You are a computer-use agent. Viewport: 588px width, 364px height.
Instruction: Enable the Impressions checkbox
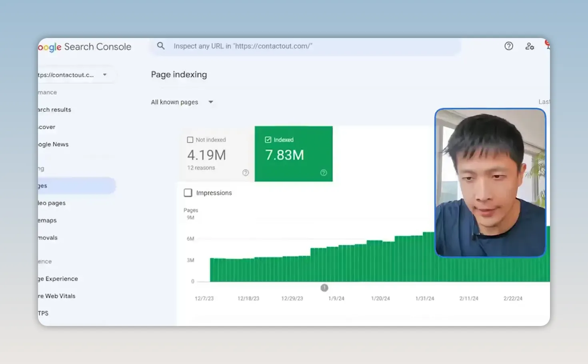tap(188, 193)
